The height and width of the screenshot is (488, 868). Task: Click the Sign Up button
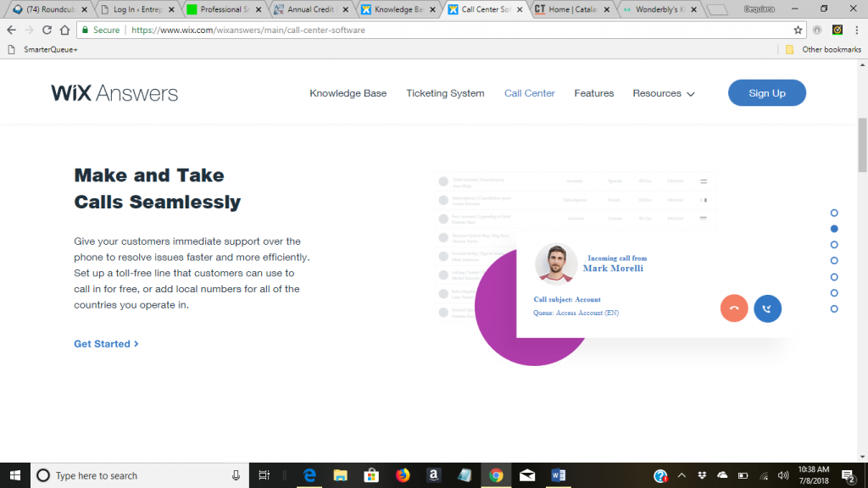coord(766,93)
